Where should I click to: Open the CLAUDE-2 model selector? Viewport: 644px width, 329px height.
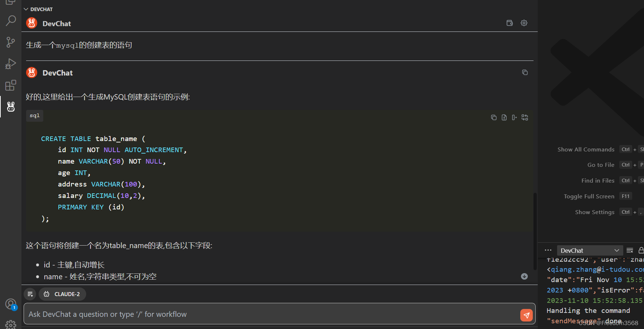pyautogui.click(x=62, y=294)
